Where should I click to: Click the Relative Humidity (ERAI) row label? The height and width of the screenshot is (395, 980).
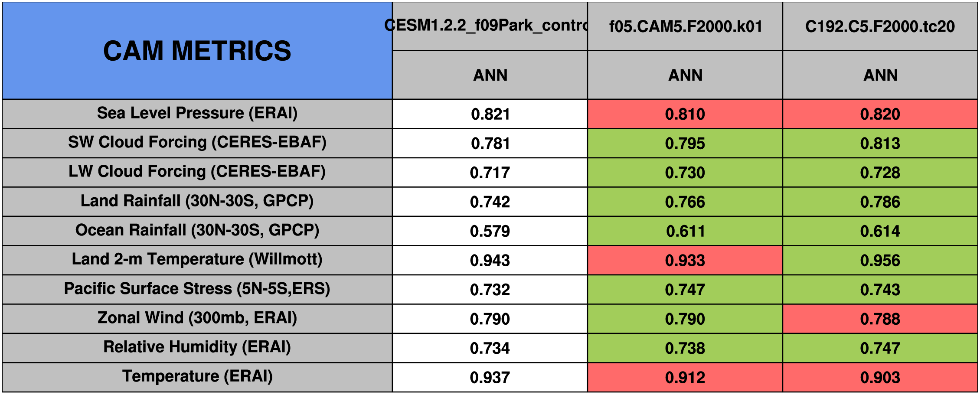pyautogui.click(x=197, y=347)
